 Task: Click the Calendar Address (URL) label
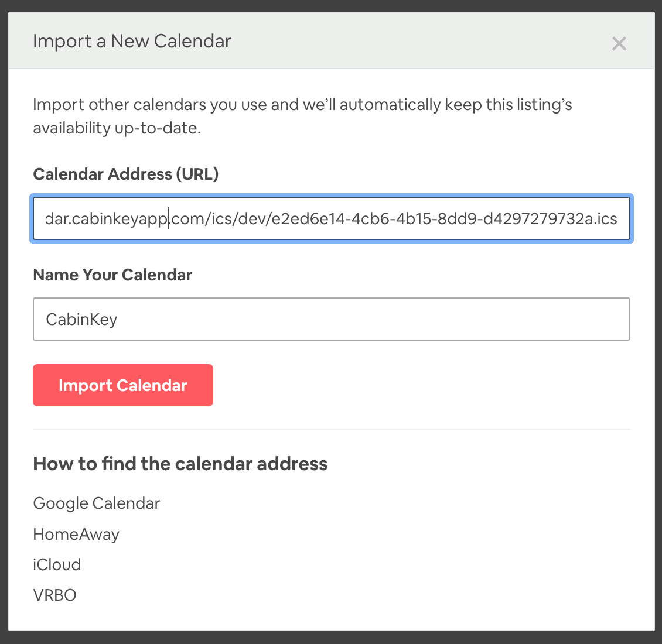[126, 174]
